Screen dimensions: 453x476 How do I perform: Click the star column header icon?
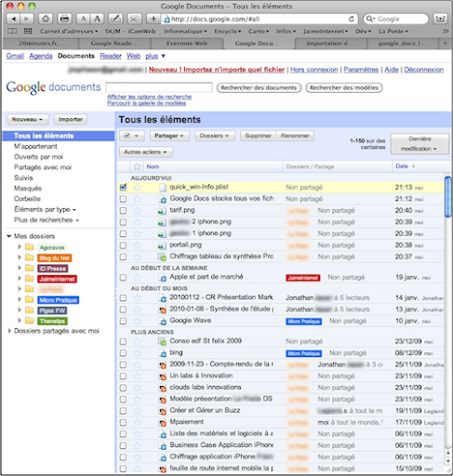coord(137,166)
